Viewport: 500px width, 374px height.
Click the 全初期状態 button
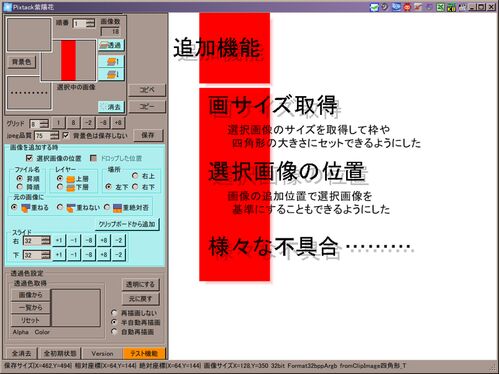click(60, 353)
